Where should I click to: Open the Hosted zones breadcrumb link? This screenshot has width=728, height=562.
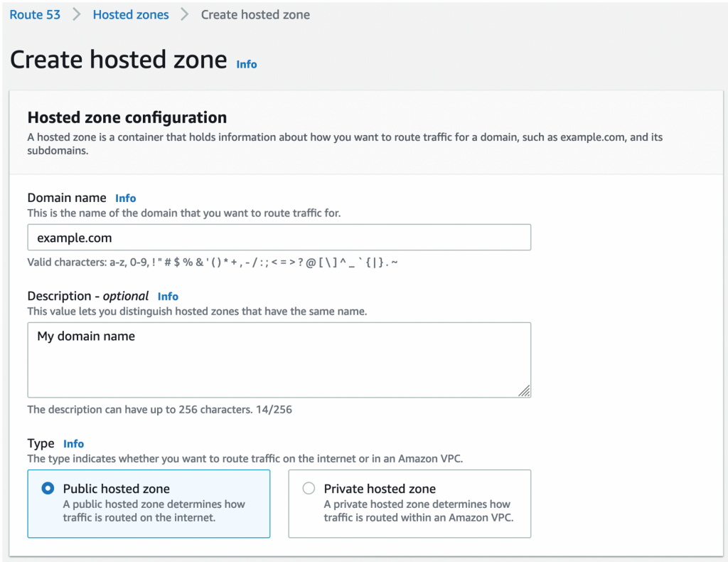click(130, 14)
